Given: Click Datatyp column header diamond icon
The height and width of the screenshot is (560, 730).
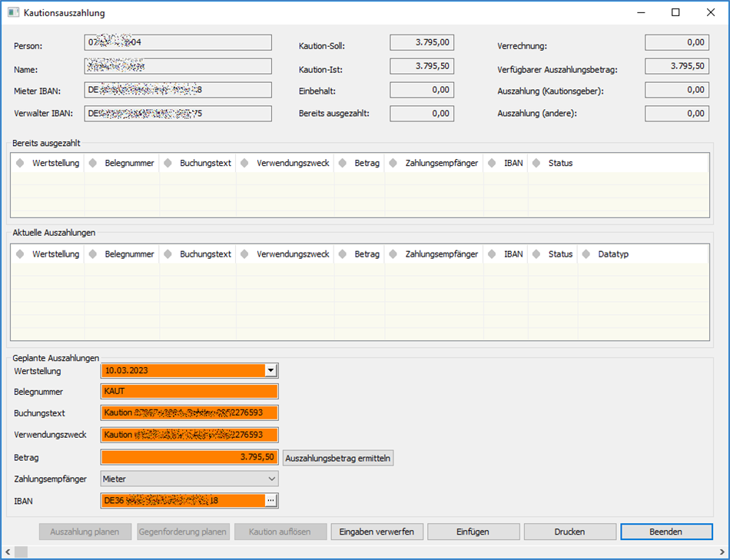Looking at the screenshot, I should click(586, 254).
